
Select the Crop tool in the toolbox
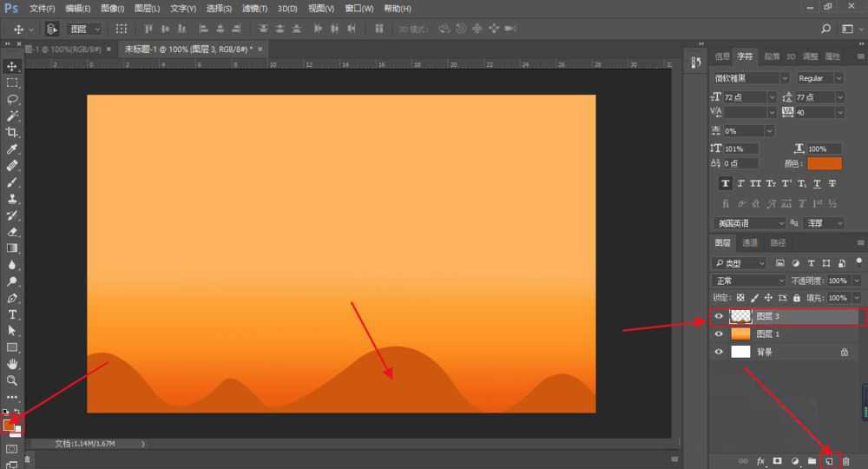point(12,132)
